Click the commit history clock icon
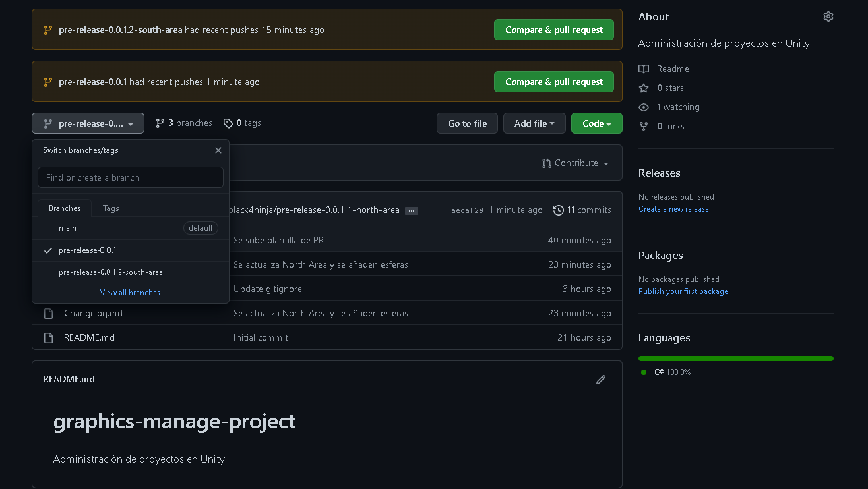This screenshot has height=489, width=868. tap(559, 210)
